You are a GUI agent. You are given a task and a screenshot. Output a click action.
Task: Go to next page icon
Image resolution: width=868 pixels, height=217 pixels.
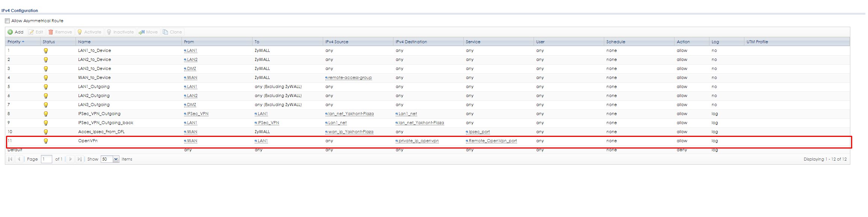tap(70, 159)
